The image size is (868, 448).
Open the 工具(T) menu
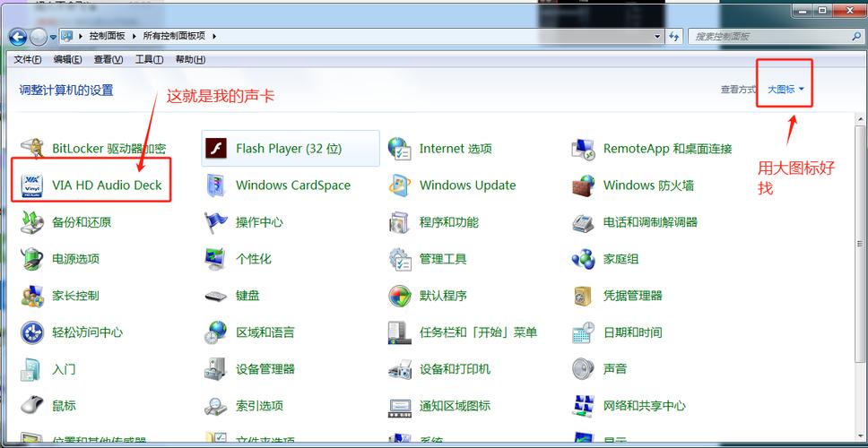pyautogui.click(x=149, y=59)
